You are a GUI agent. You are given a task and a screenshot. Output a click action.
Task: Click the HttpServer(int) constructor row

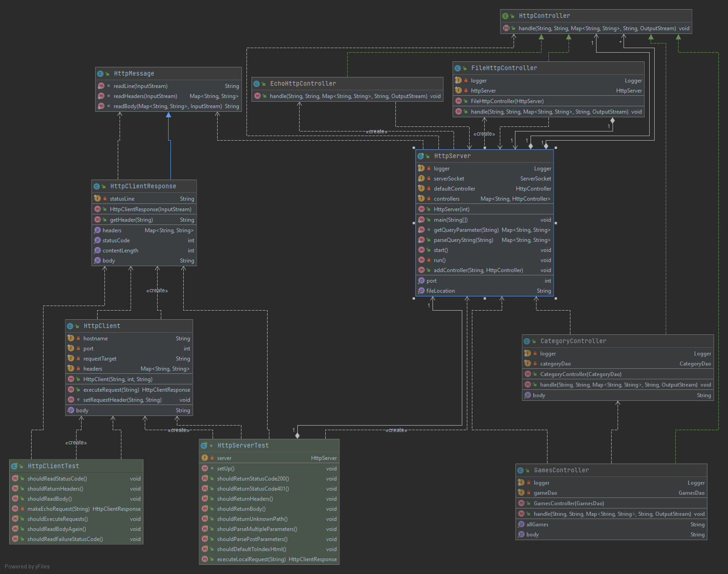[485, 209]
